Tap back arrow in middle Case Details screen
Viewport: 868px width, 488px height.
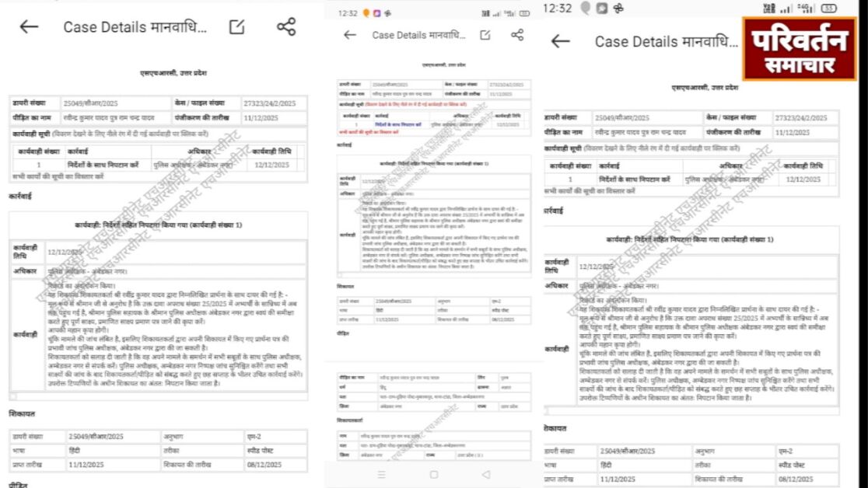(x=350, y=35)
